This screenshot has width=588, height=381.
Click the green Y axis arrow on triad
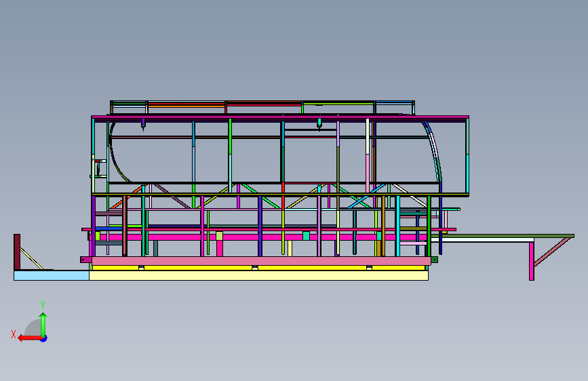43,324
